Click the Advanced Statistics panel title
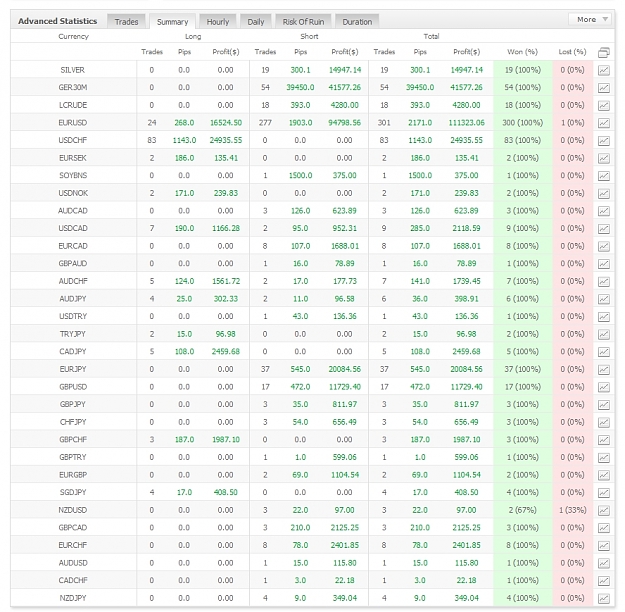 57,21
